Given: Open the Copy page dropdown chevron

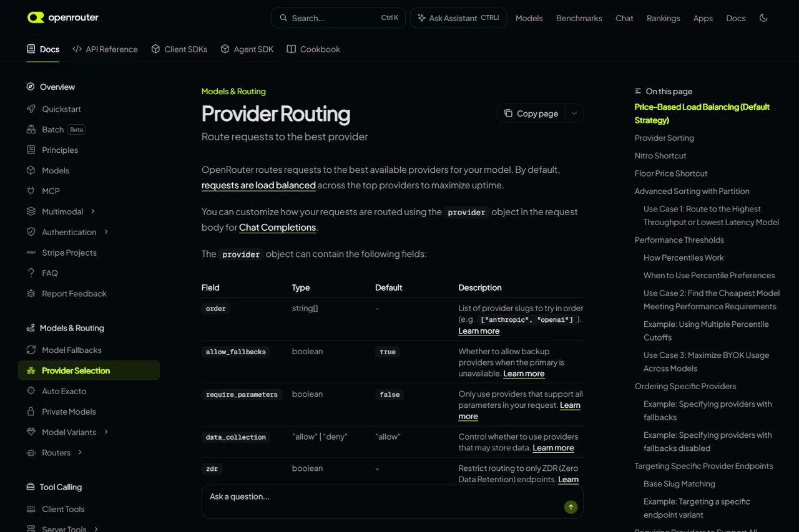Looking at the screenshot, I should pos(574,114).
